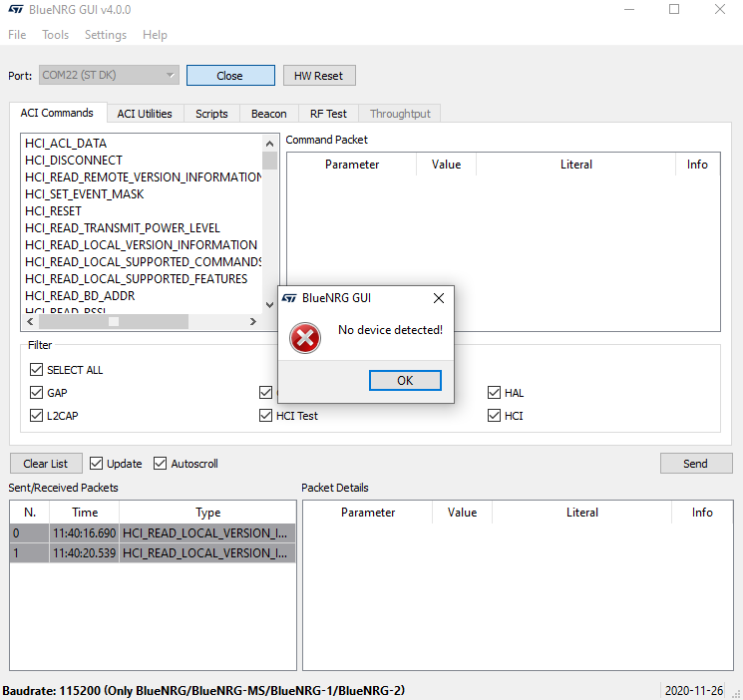Toggle the HCI filter checkbox
Screen dimensions: 743x700
click(x=495, y=416)
